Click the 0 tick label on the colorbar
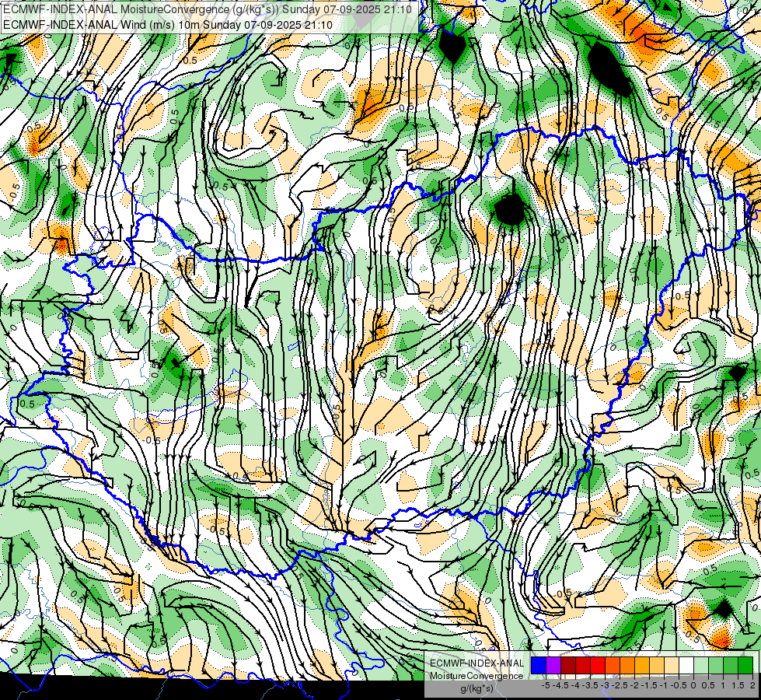 693,685
